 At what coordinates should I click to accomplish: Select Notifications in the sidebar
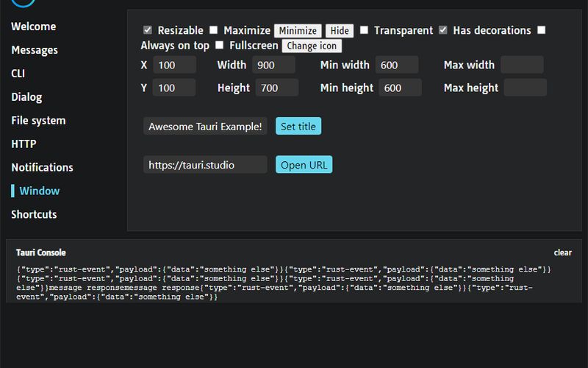click(x=42, y=168)
